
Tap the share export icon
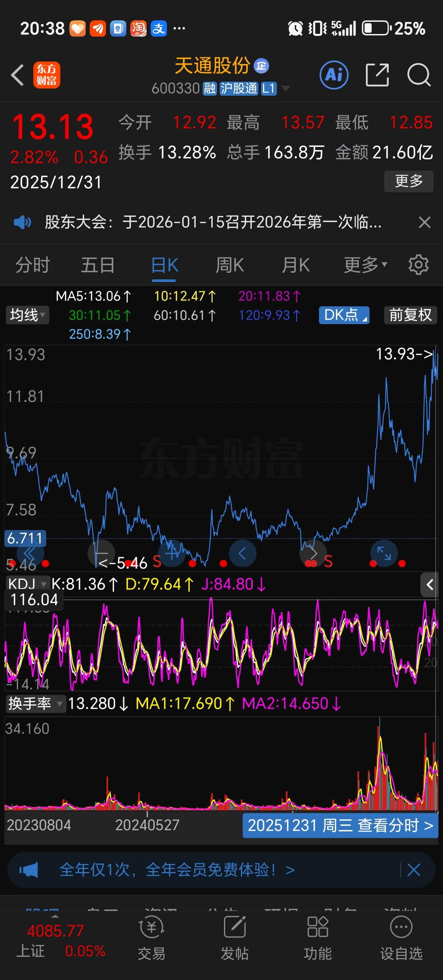coord(377,75)
